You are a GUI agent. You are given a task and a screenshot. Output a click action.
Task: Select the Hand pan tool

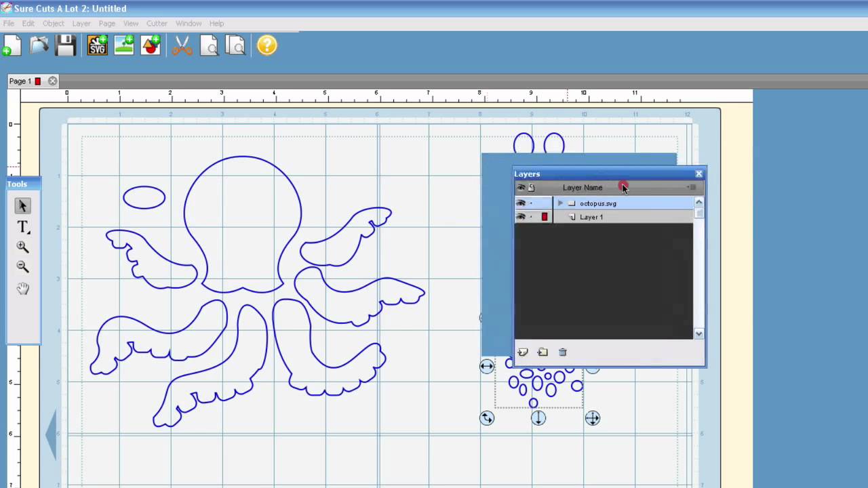[x=22, y=289]
